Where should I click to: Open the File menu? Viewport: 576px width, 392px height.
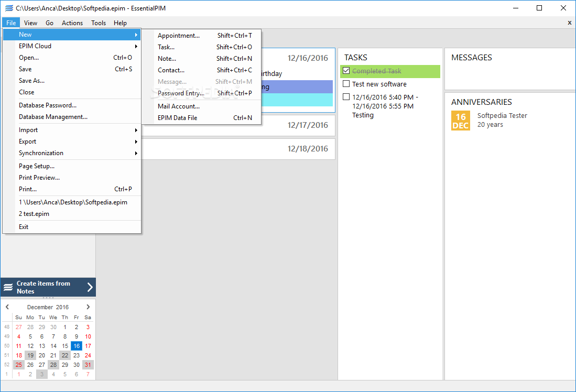(11, 23)
